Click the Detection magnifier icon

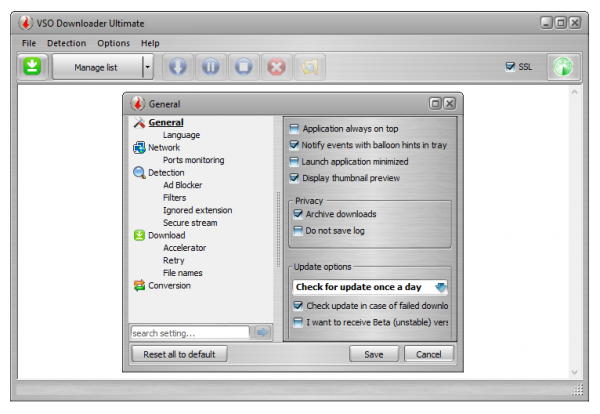pyautogui.click(x=139, y=173)
